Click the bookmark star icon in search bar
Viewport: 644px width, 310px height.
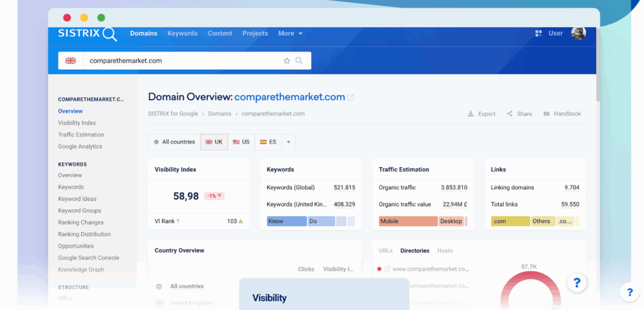click(x=287, y=61)
